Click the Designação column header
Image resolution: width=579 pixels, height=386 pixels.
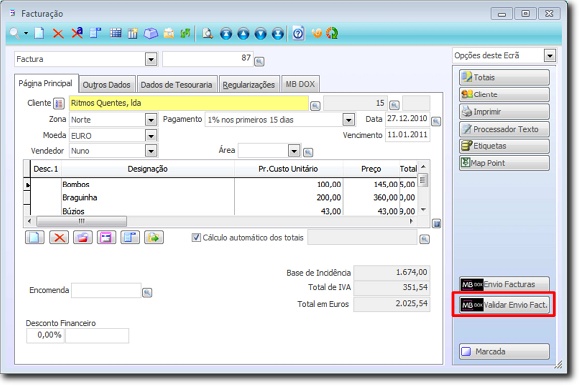coord(148,169)
